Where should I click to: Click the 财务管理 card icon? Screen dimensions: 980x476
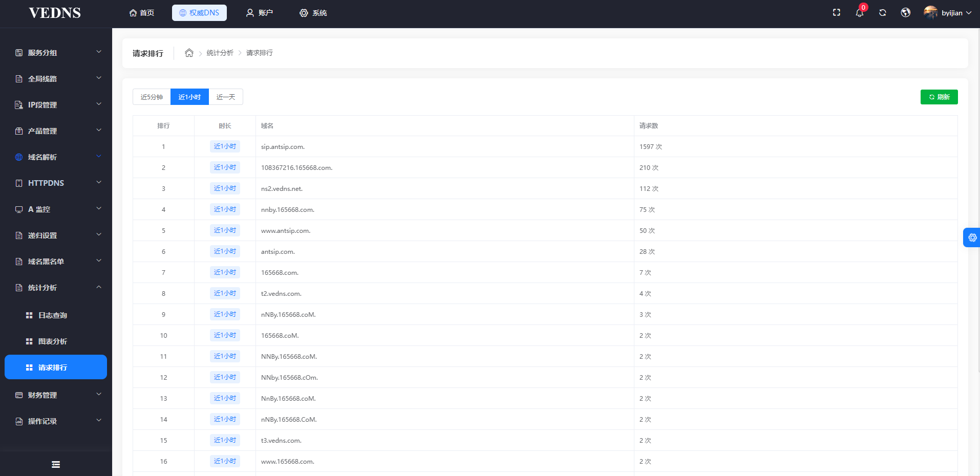[x=19, y=395]
